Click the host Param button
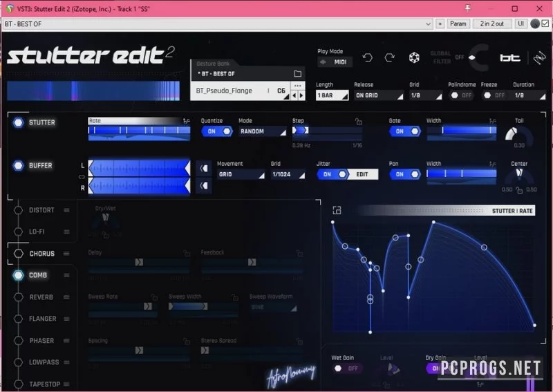 coord(458,24)
